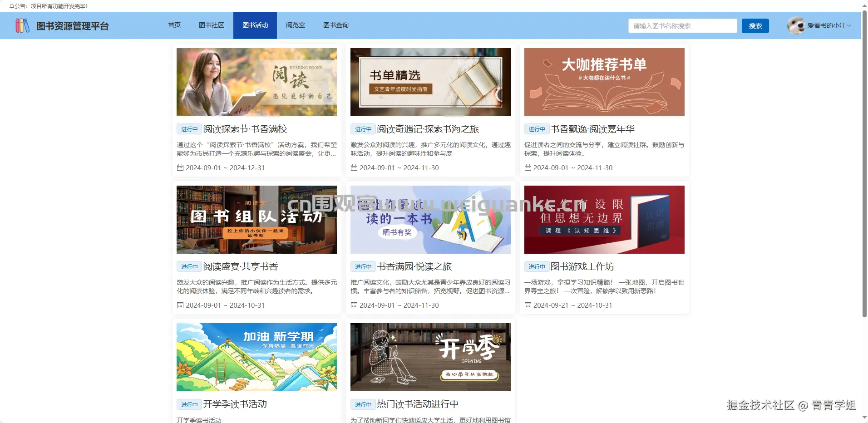Click 进行中 tag of 开学季读书活动
The width and height of the screenshot is (868, 423).
tap(189, 404)
